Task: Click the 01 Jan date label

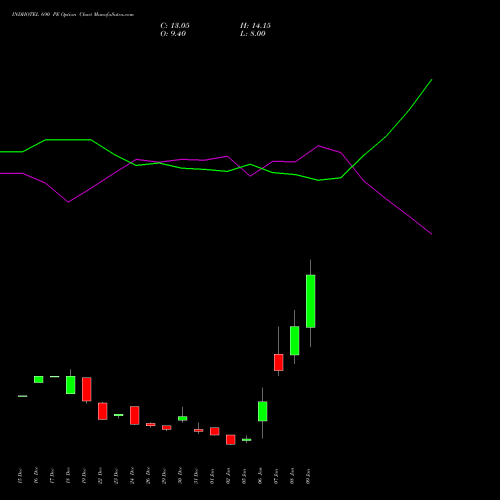Action: (x=212, y=476)
